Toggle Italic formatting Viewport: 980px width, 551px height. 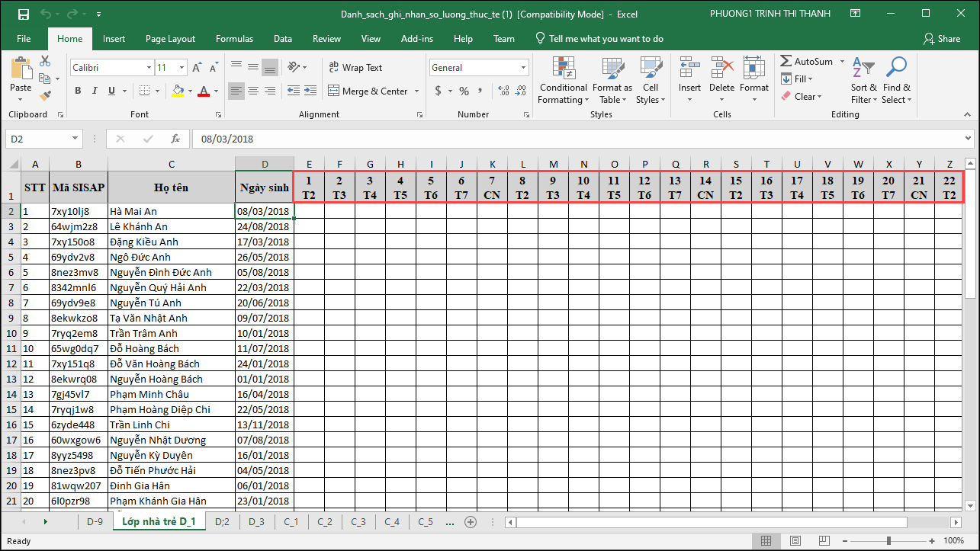95,91
